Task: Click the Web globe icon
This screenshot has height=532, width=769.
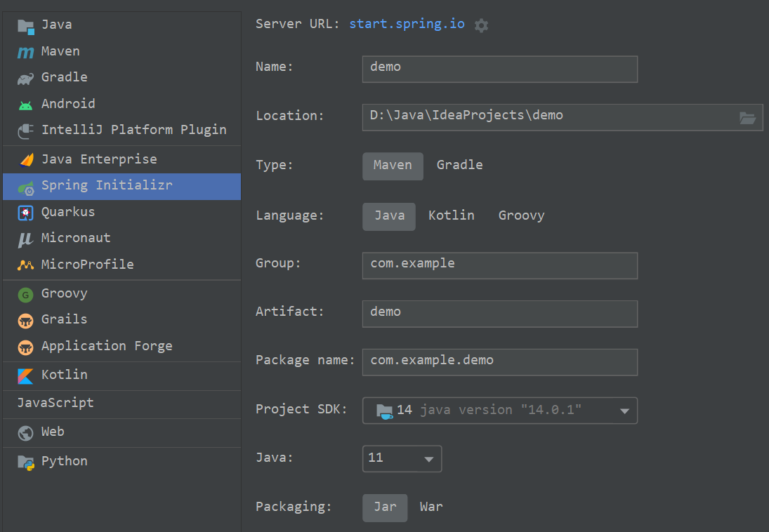Action: tap(25, 433)
